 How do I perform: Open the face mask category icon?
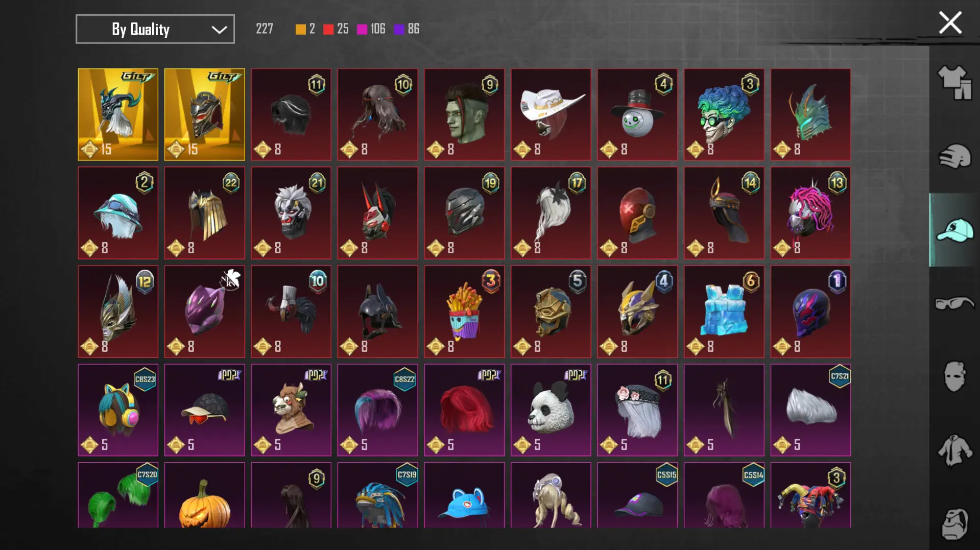coord(954,377)
